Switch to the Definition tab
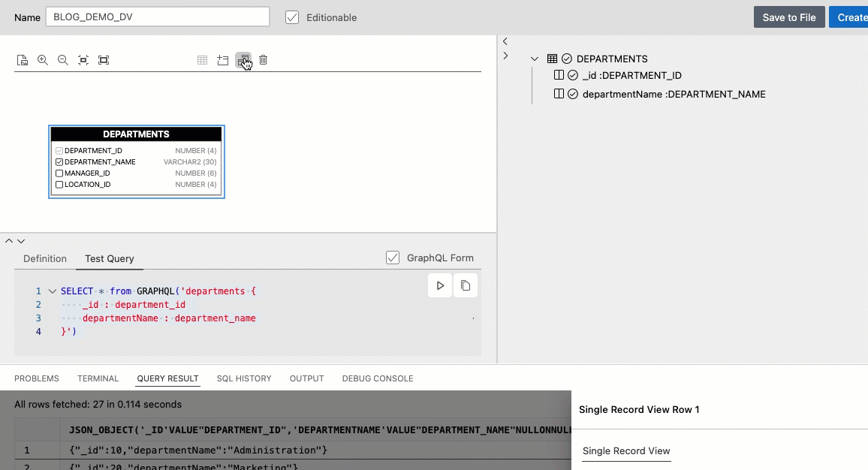 coord(45,258)
